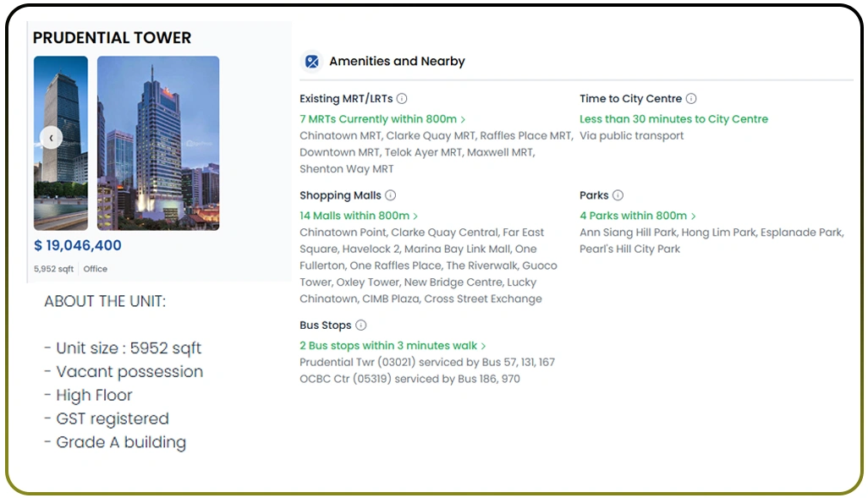
Task: Click the large Prudential Tower photo
Action: pyautogui.click(x=157, y=141)
